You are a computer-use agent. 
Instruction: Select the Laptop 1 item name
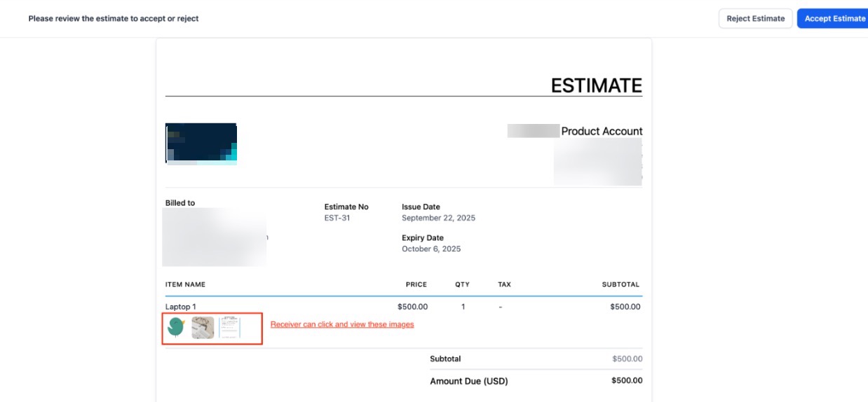[x=181, y=307]
